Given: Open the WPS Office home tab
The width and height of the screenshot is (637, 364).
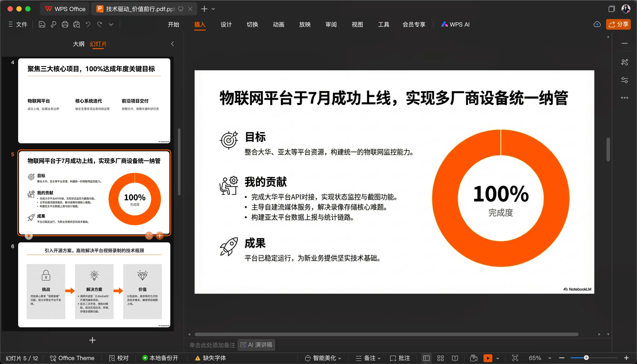Looking at the screenshot, I should (x=65, y=9).
